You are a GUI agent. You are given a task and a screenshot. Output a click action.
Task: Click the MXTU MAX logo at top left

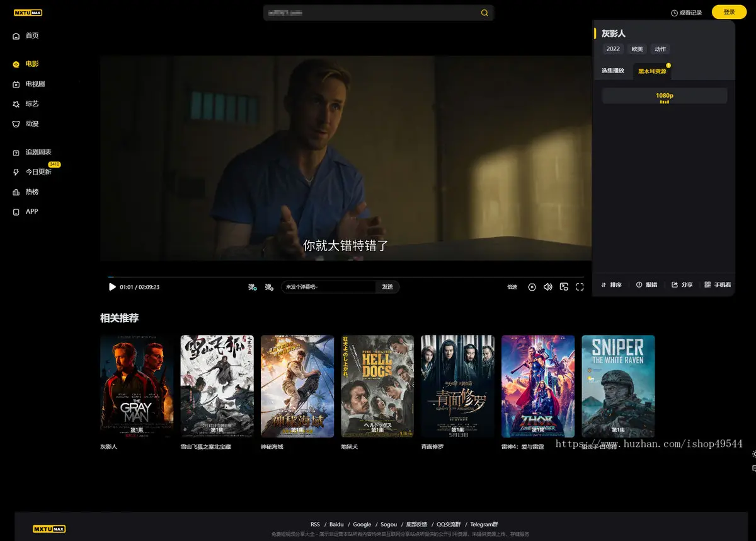click(28, 13)
